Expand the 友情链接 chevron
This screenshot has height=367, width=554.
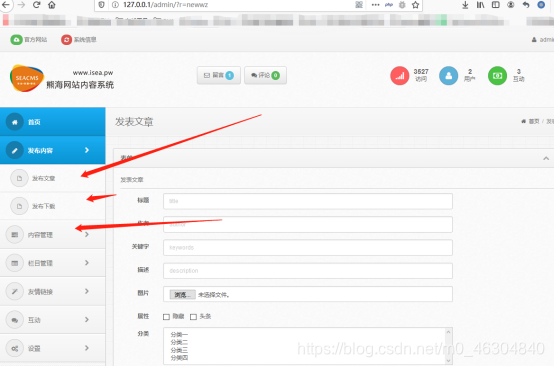pos(87,291)
